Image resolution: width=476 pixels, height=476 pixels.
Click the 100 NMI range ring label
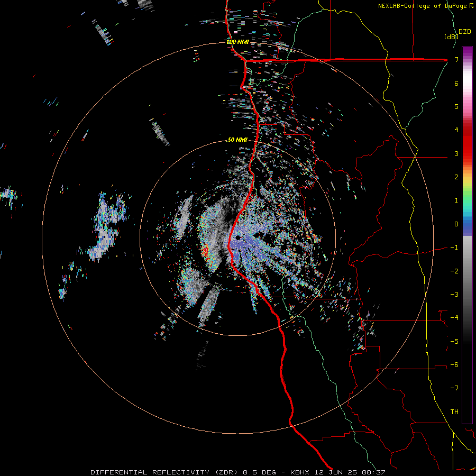click(x=237, y=42)
